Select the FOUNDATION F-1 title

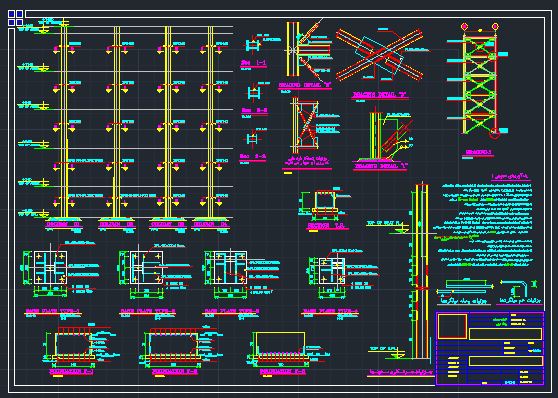[x=72, y=372]
